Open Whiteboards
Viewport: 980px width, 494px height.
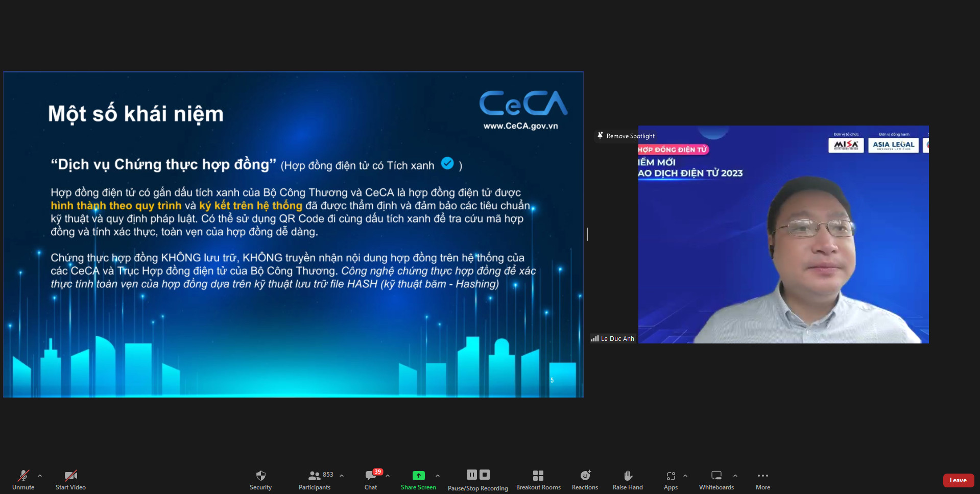[x=716, y=479]
